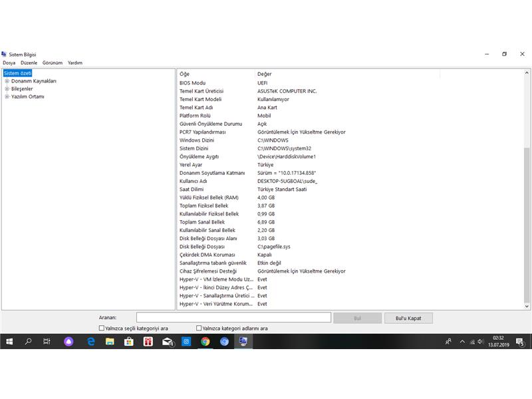Image resolution: width=532 pixels, height=399 pixels.
Task: Select the BIOS Modu row
Action: [x=350, y=83]
